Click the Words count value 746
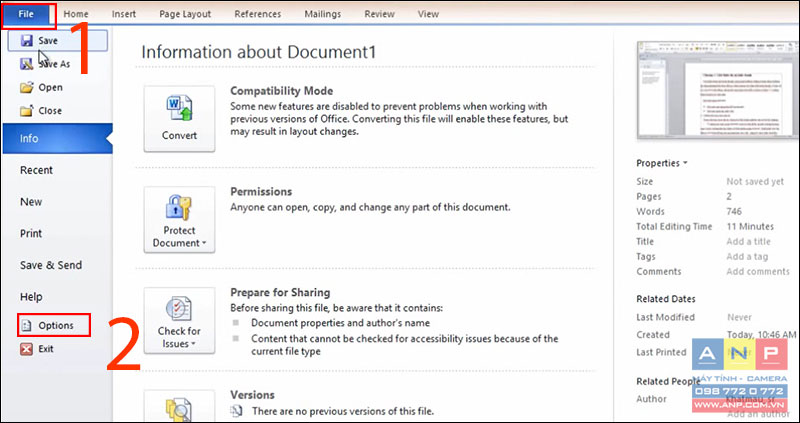This screenshot has height=423, width=800. pyautogui.click(x=734, y=211)
